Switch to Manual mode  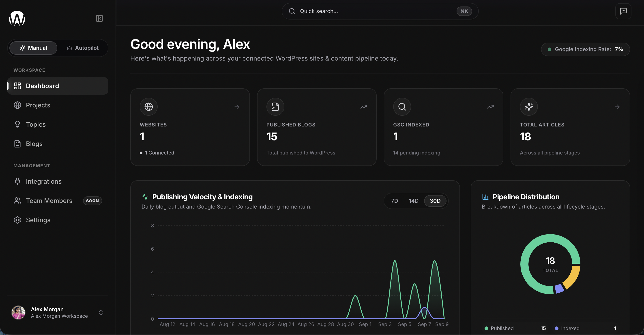click(x=34, y=48)
